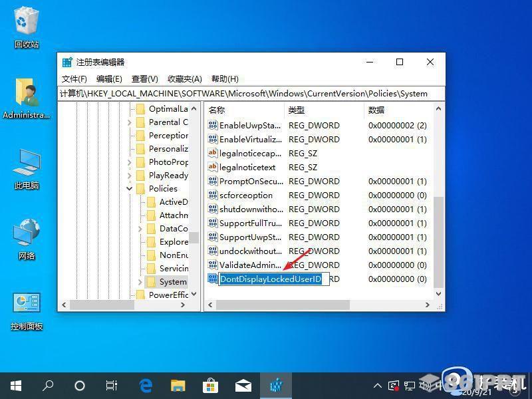
Task: Expand the DataCo tree node
Action: click(140, 229)
